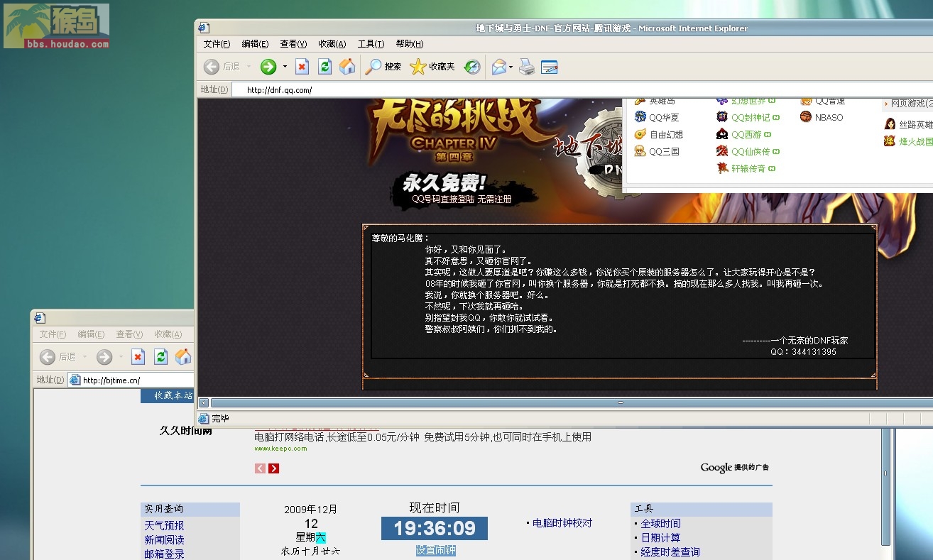Click the 全球时间 link
This screenshot has width=933, height=560.
click(x=661, y=524)
